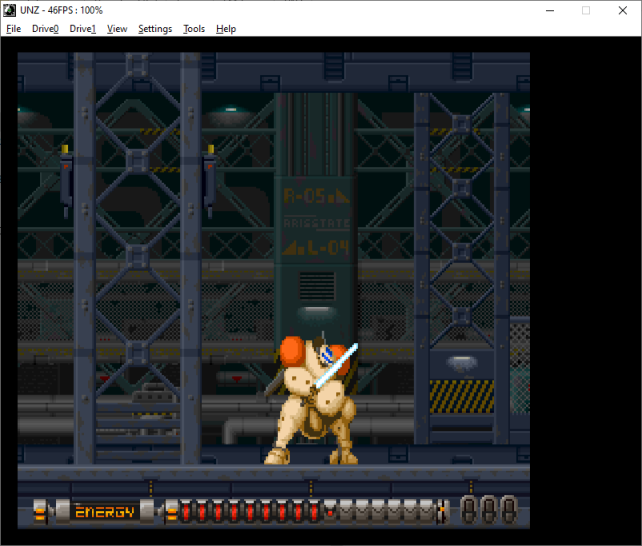Open the Help menu
Viewport: 642px width, 546px height.
click(x=226, y=29)
